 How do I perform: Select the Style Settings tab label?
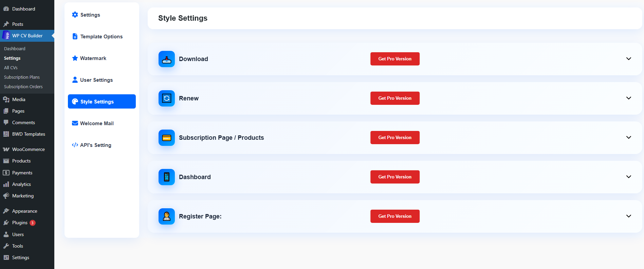[97, 101]
